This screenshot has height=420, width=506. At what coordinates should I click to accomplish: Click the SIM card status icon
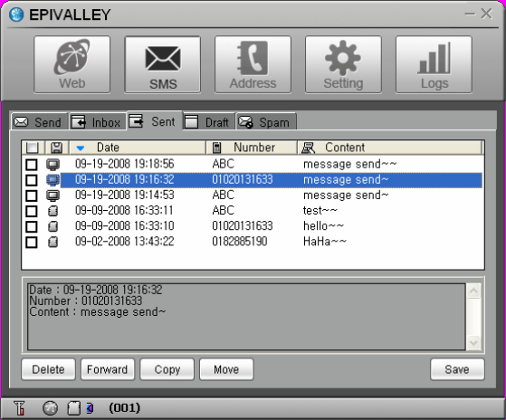73,408
